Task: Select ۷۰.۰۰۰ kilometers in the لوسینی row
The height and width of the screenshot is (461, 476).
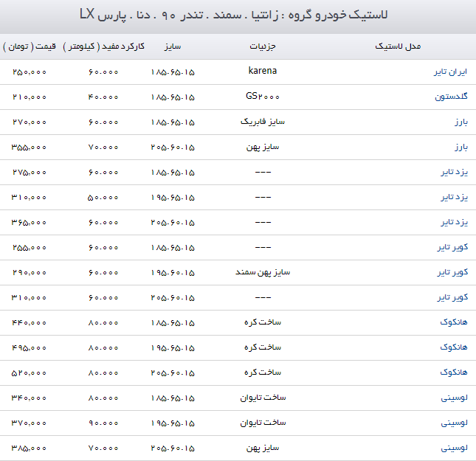Action: coord(103,448)
